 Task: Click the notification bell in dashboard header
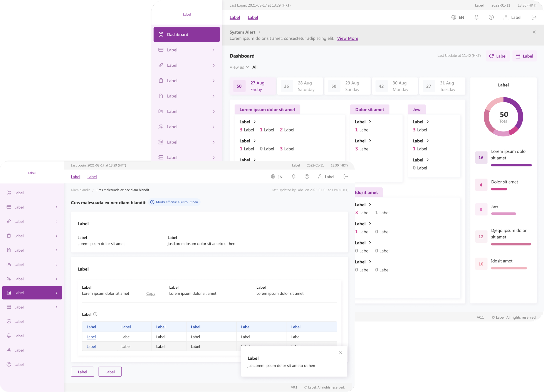point(476,17)
